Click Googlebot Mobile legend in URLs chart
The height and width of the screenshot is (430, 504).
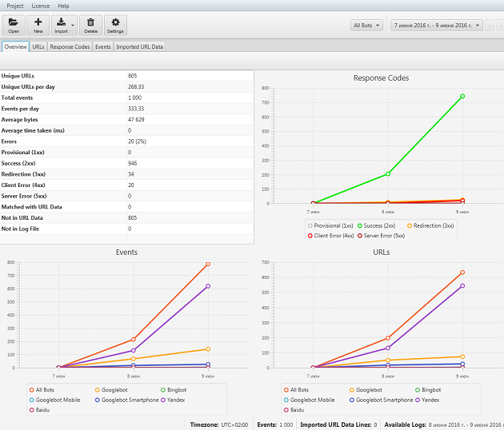click(x=310, y=400)
